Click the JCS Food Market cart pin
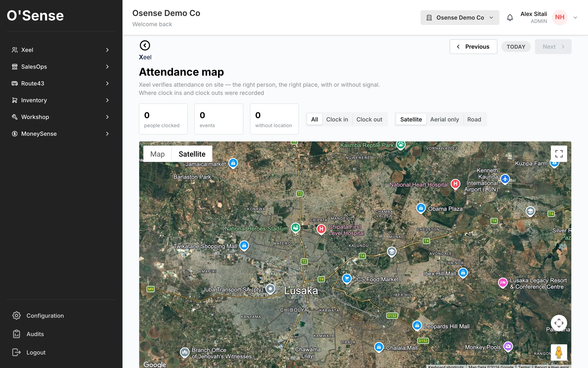This screenshot has width=588, height=368. coord(347,279)
